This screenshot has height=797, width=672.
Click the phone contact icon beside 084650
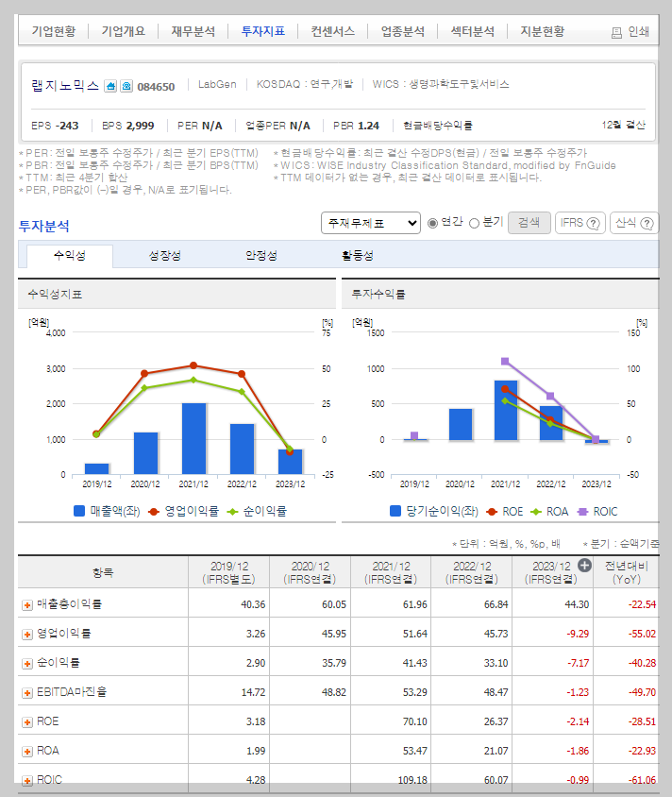(x=126, y=86)
